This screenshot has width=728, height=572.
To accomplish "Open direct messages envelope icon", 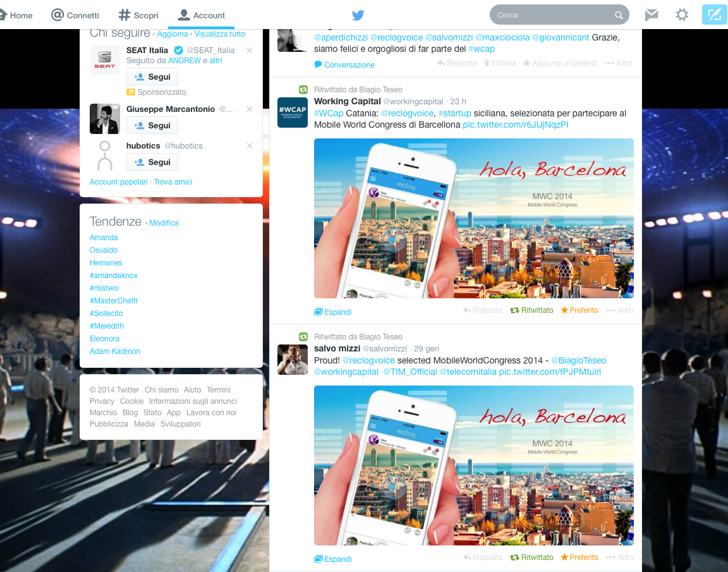I will point(652,15).
